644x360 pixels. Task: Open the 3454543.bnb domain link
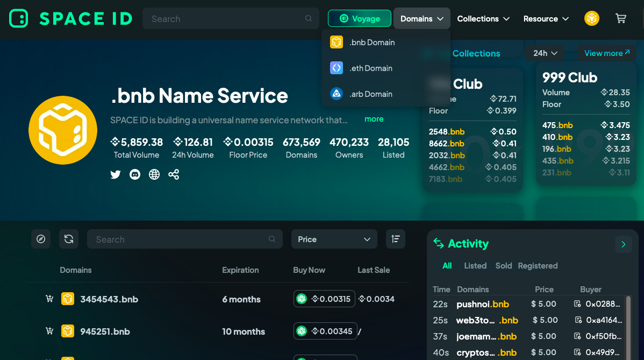(109, 299)
